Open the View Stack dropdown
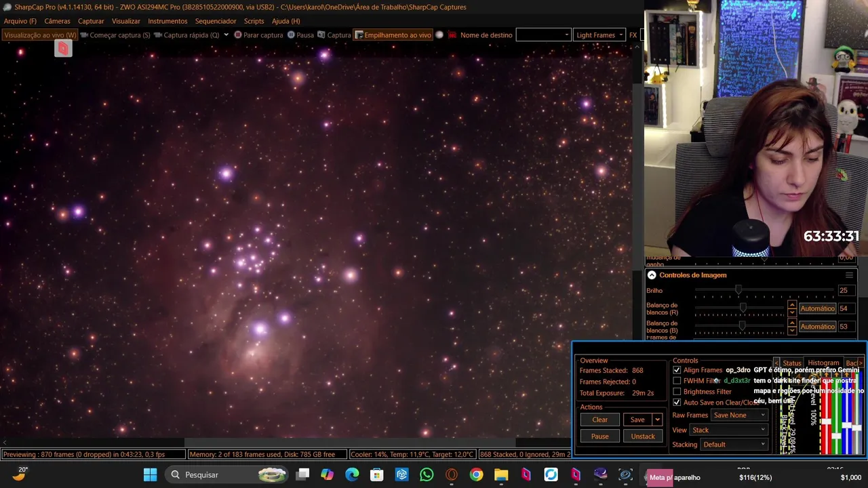The image size is (868, 488). point(728,430)
